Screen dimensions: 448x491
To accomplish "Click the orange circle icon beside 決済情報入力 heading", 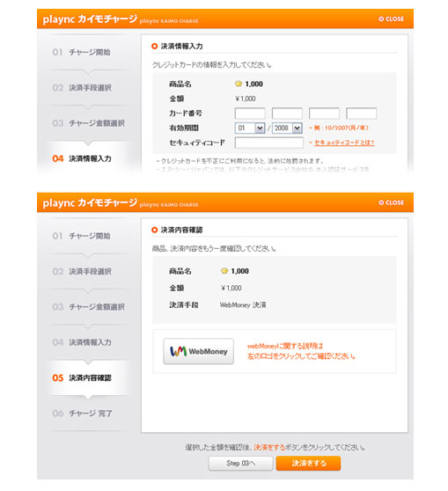I will [154, 47].
